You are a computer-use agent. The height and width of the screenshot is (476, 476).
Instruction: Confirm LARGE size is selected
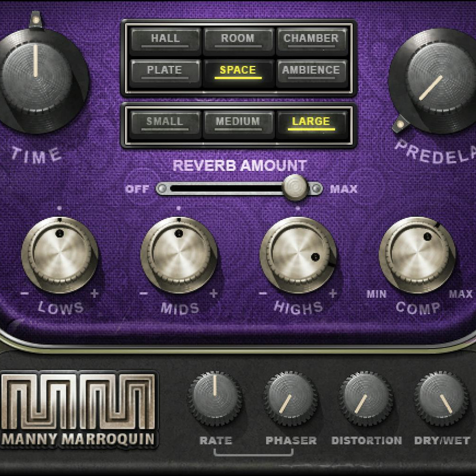(312, 121)
